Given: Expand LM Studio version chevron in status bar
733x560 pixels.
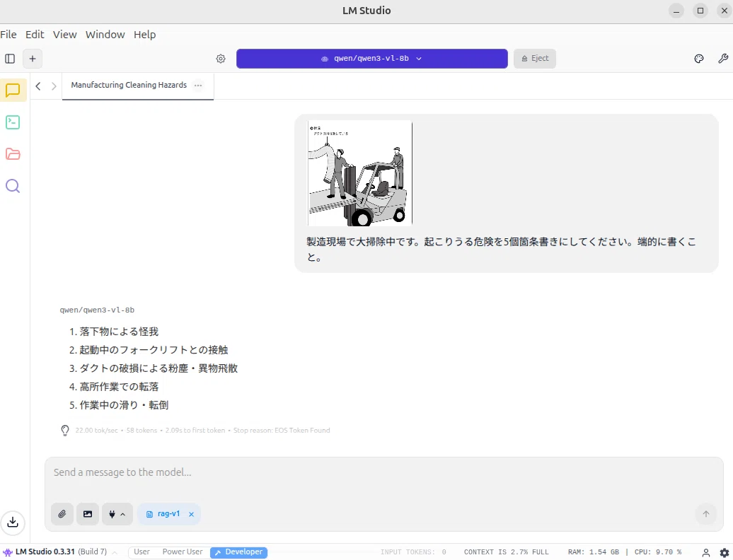Looking at the screenshot, I should pyautogui.click(x=115, y=552).
